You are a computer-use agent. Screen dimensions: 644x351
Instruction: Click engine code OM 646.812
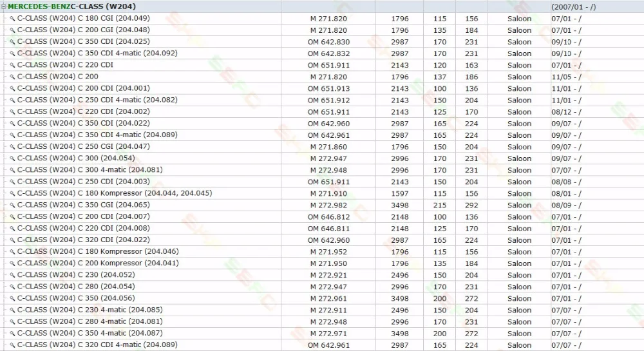point(328,217)
